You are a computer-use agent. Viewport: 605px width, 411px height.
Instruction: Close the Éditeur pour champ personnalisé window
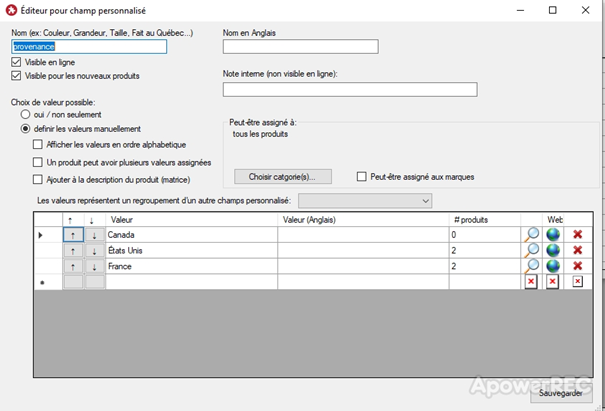coord(585,10)
